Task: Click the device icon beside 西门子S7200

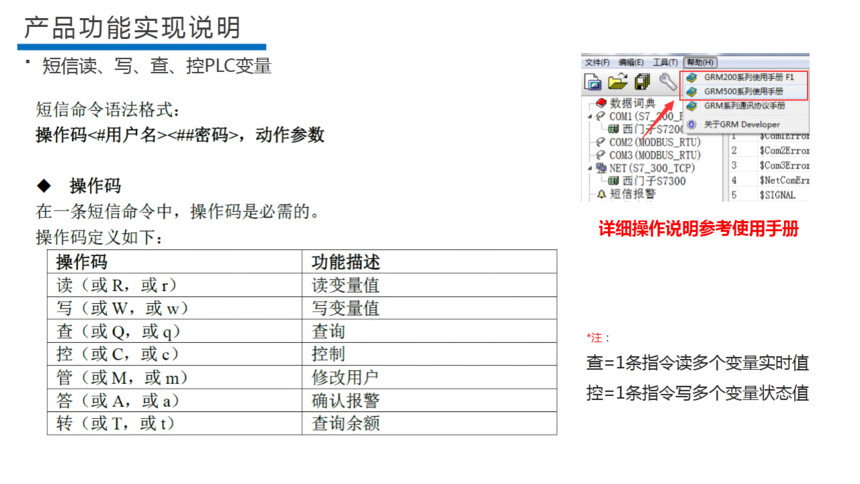Action: click(613, 129)
